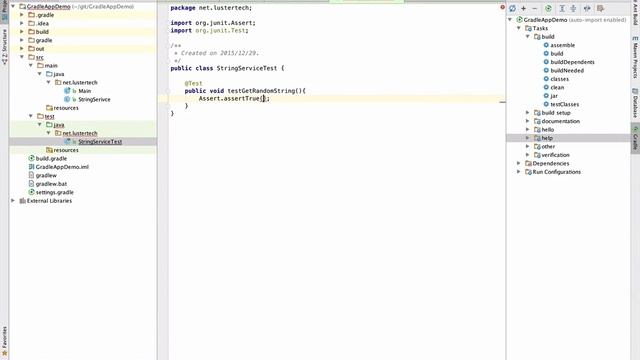Refresh all Gradle projects icon
The width and height of the screenshot is (640, 360).
[x=513, y=9]
